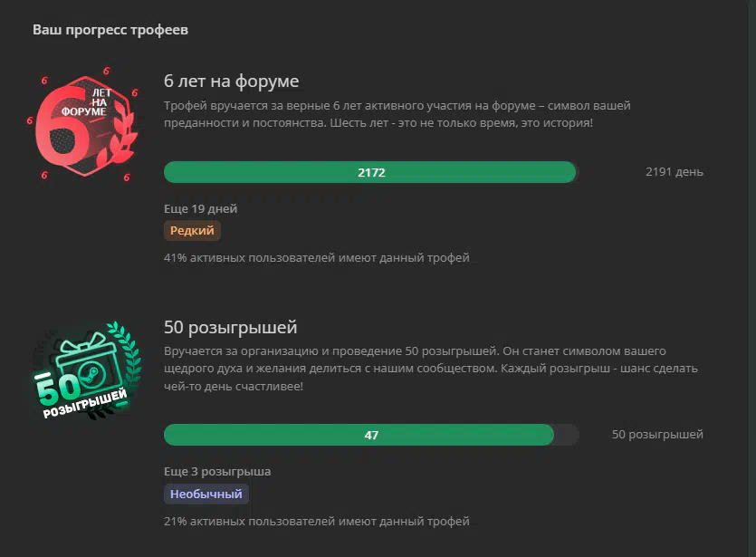This screenshot has height=557, width=756.
Task: Click the 2172 days progress bar
Action: click(371, 172)
